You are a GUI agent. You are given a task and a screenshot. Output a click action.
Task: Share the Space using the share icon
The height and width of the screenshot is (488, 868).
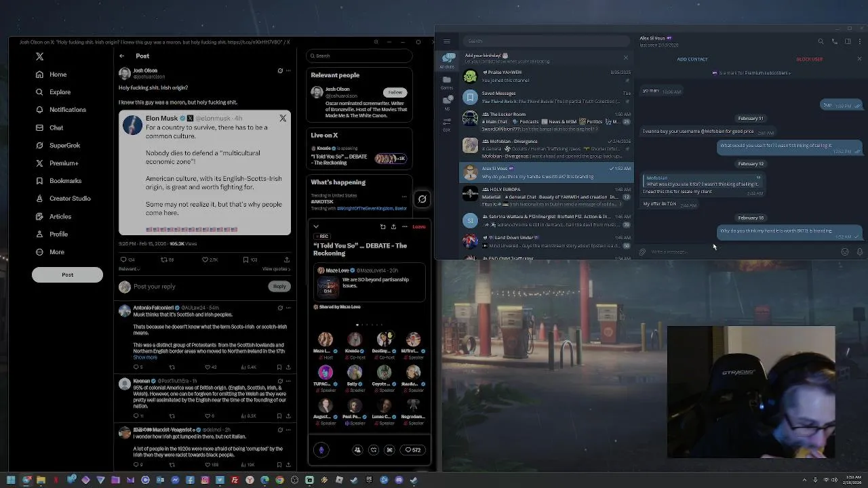point(393,226)
